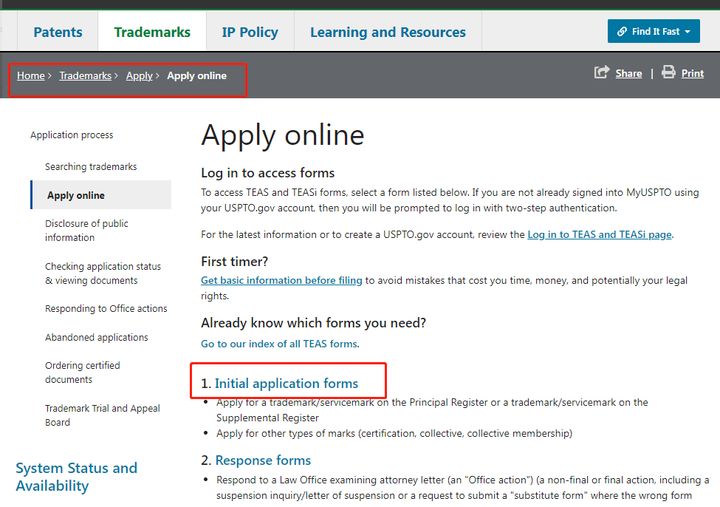The width and height of the screenshot is (720, 507).
Task: Open Learning and Resources tab
Action: [x=387, y=32]
